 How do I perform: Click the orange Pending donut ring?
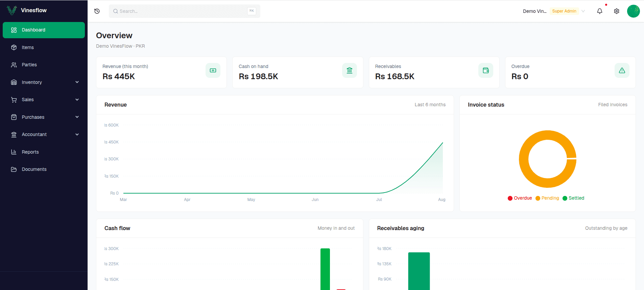[x=524, y=159]
